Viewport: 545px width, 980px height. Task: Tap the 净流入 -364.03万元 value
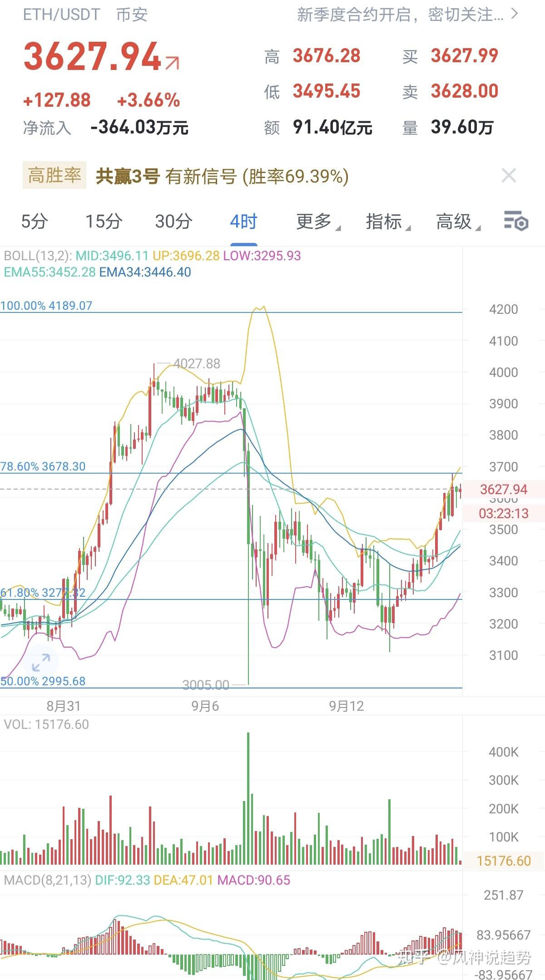[x=139, y=127]
